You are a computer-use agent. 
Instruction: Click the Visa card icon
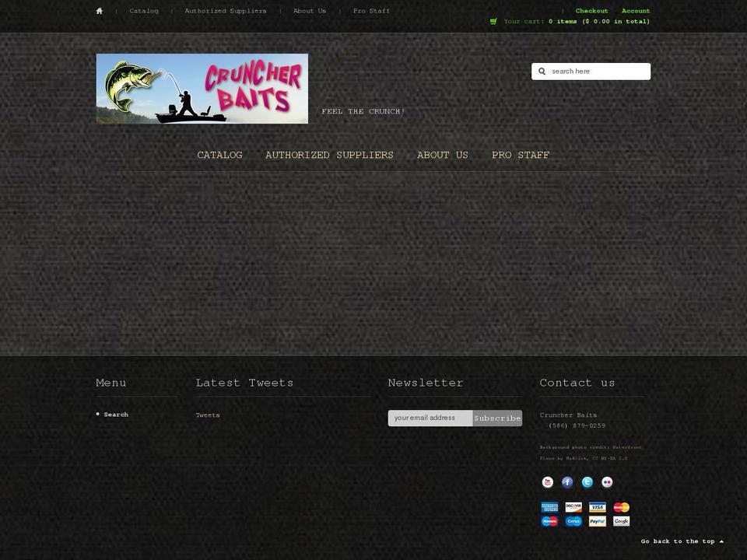pyautogui.click(x=598, y=507)
